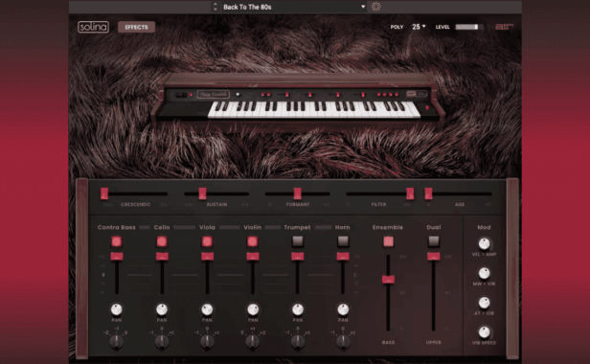Click the AIR brand logo
The height and width of the screenshot is (364, 590).
point(504,27)
